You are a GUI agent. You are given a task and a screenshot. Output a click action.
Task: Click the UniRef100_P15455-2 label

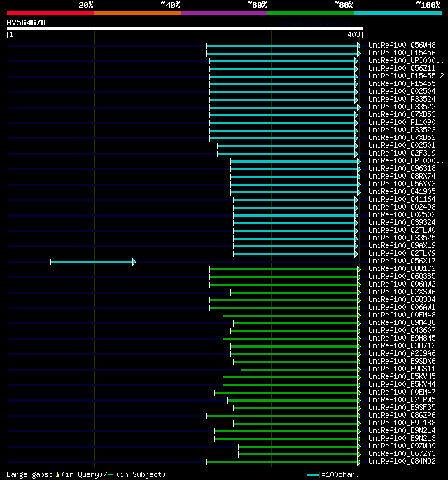(x=406, y=76)
